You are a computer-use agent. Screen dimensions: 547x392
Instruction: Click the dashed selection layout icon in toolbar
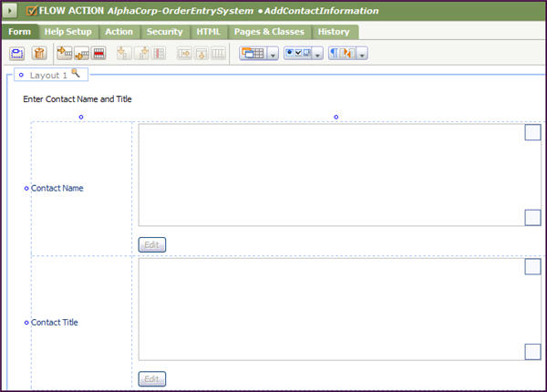click(x=16, y=54)
